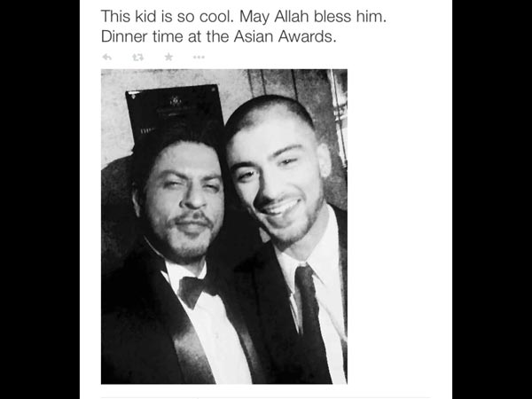The image size is (532, 399).
Task: Click the face of the long-haired man
Action: [185, 202]
